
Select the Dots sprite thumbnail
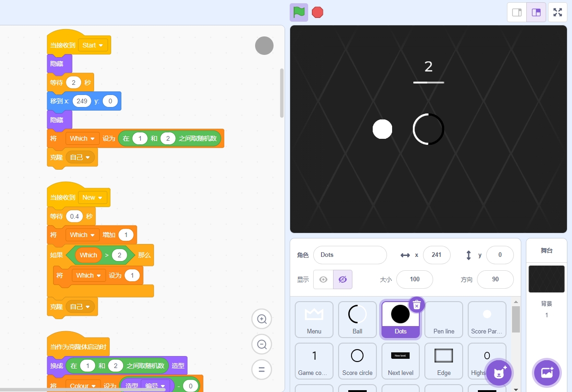coord(400,320)
